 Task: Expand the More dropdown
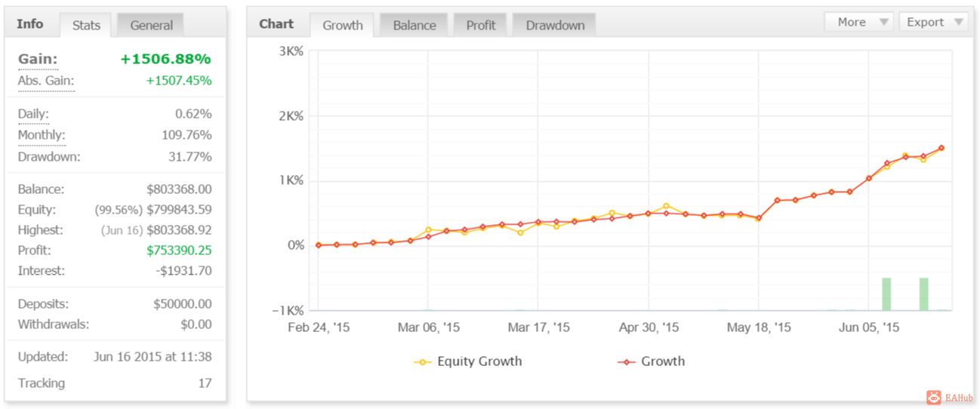[859, 22]
